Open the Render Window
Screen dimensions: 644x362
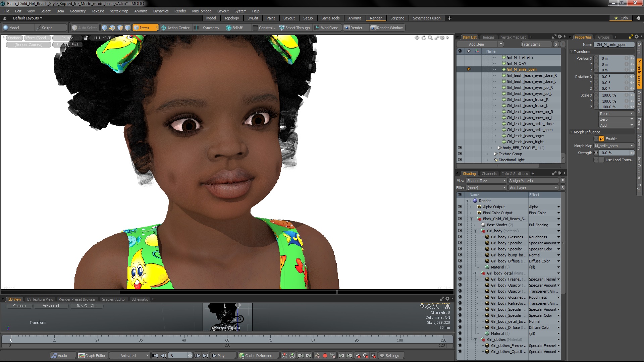(x=387, y=28)
